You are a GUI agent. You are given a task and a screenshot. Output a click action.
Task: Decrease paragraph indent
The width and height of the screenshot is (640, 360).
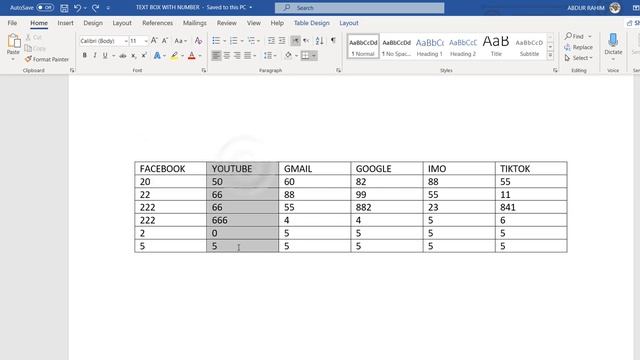[271, 40]
